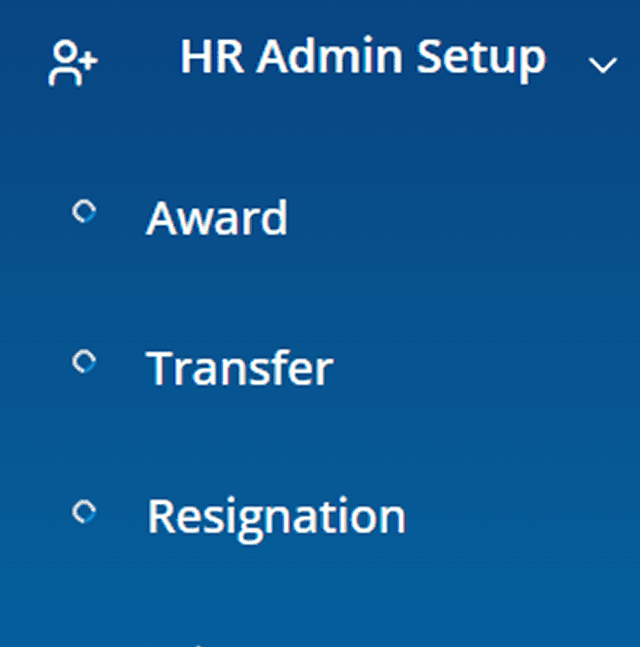This screenshot has height=647, width=640.
Task: Click the user-plus icon beside HR Admin Setup
Action: coord(73,64)
